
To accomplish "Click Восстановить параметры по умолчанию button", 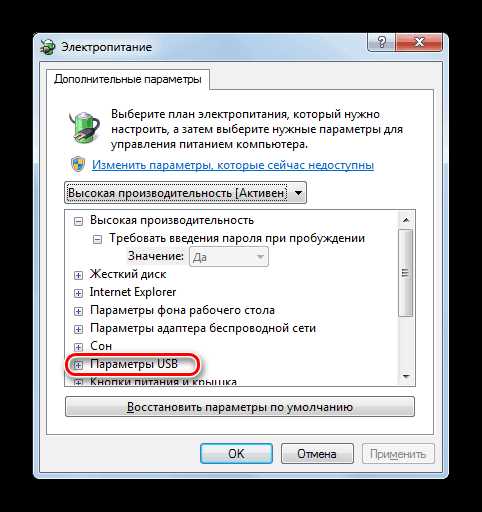I will pyautogui.click(x=240, y=407).
